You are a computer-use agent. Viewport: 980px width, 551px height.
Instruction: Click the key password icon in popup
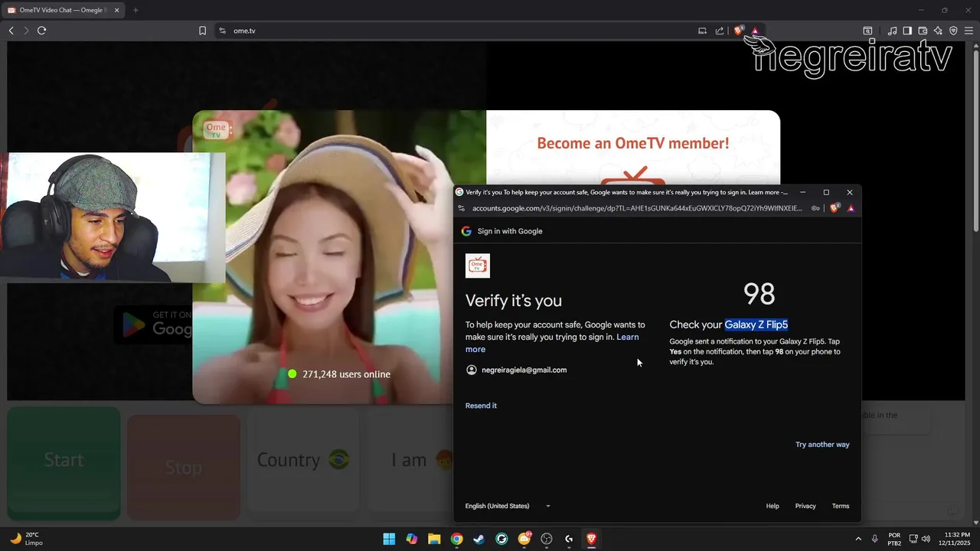coord(816,208)
